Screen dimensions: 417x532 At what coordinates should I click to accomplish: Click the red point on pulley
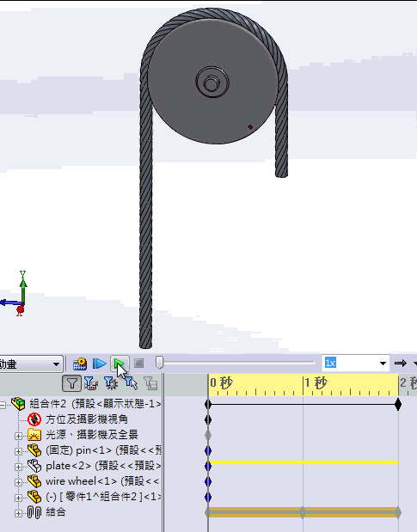(x=250, y=127)
